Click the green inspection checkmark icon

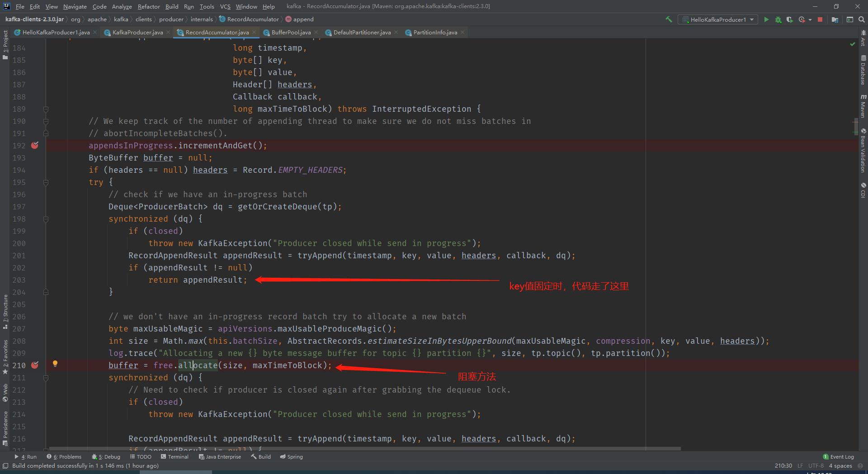[852, 44]
